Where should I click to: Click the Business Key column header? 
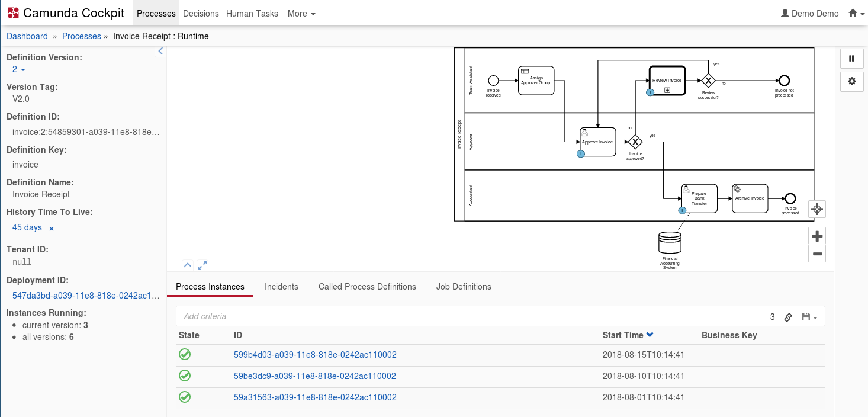pos(729,335)
